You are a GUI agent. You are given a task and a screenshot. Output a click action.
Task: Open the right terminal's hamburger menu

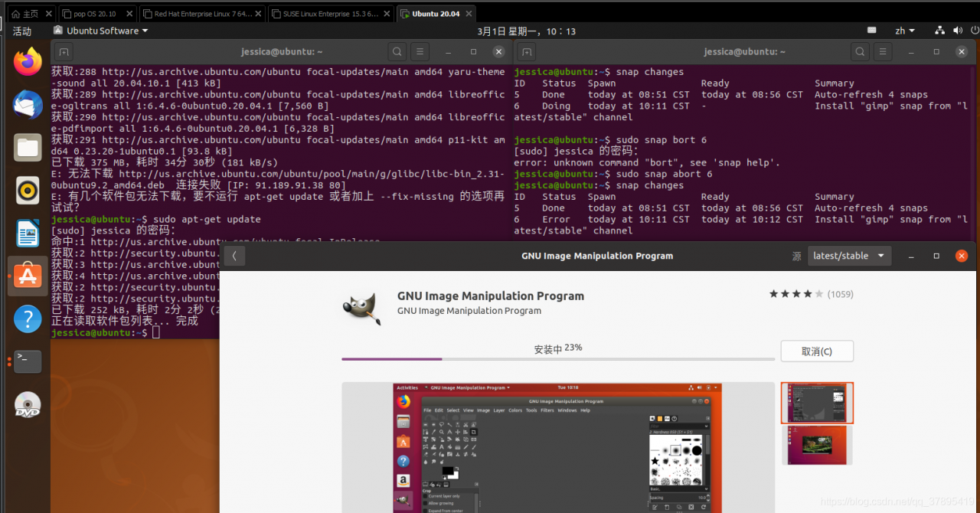pos(882,52)
